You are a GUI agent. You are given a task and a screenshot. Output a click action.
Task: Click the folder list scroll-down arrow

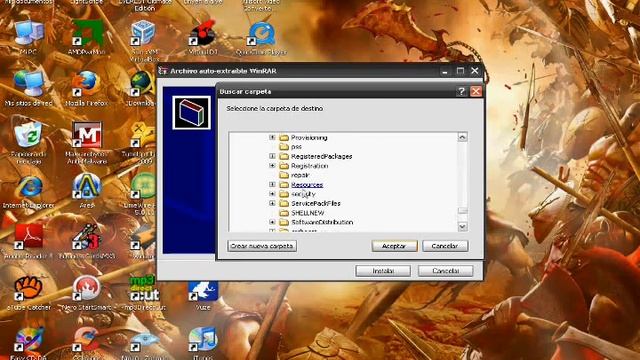pyautogui.click(x=462, y=226)
